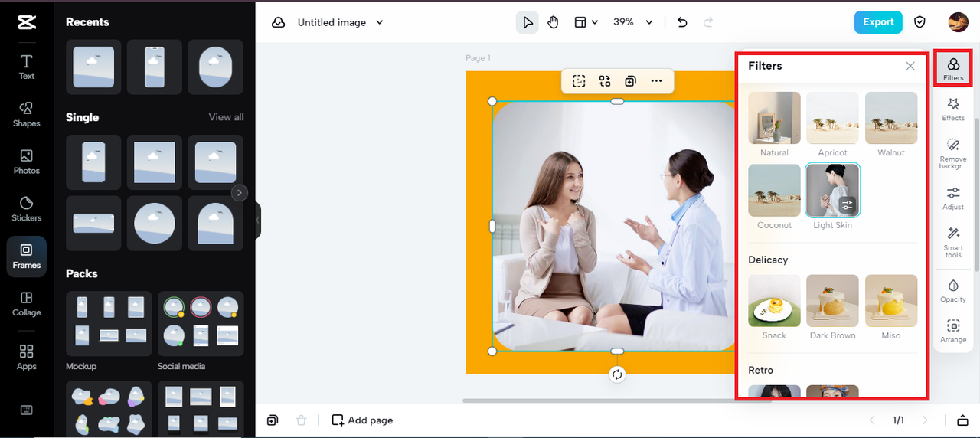The height and width of the screenshot is (438, 980).
Task: Click the delete page trash icon
Action: tap(302, 420)
